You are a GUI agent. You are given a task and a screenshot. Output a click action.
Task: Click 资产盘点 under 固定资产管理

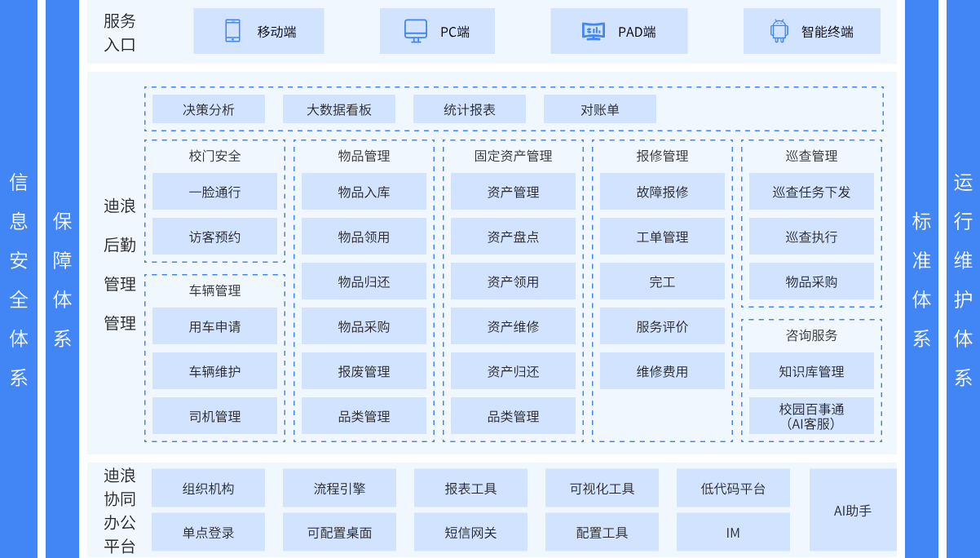coord(513,237)
